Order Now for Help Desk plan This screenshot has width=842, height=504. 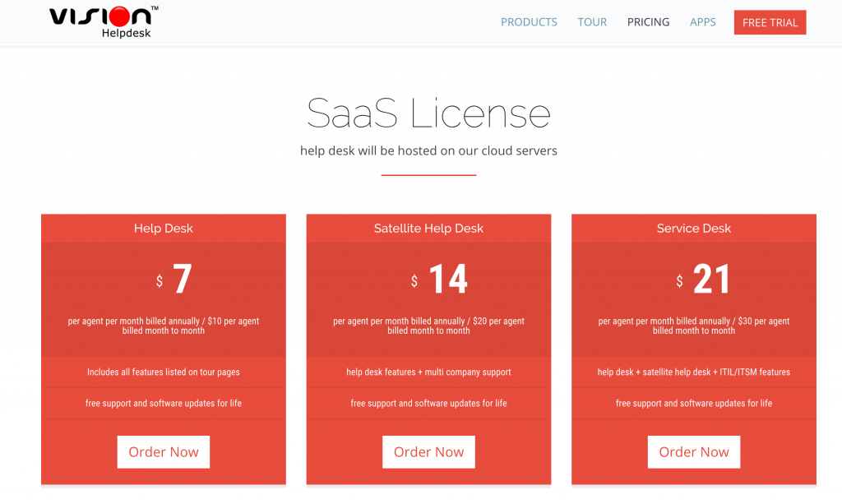pos(164,452)
